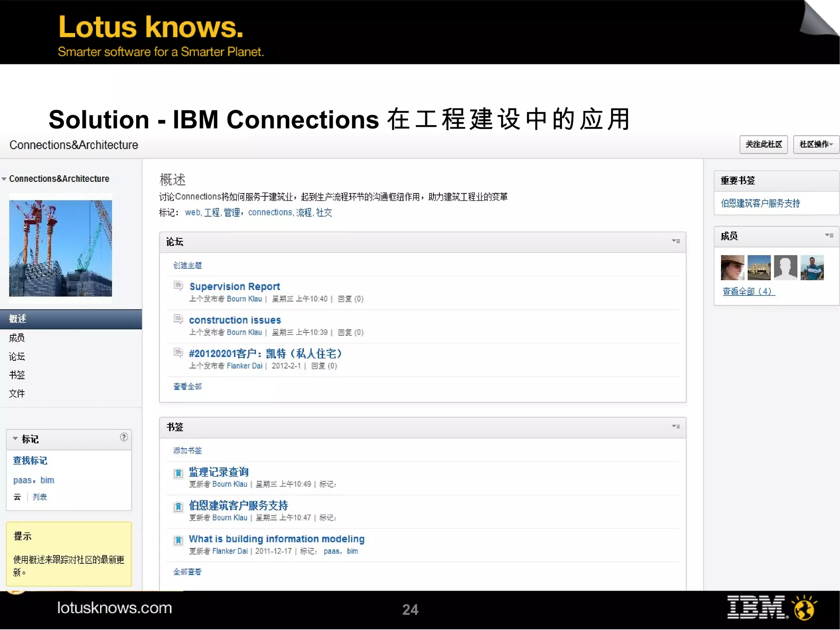Collapse the Connections&Architecture sidebar tree
The height and width of the screenshot is (630, 840).
click(x=4, y=179)
